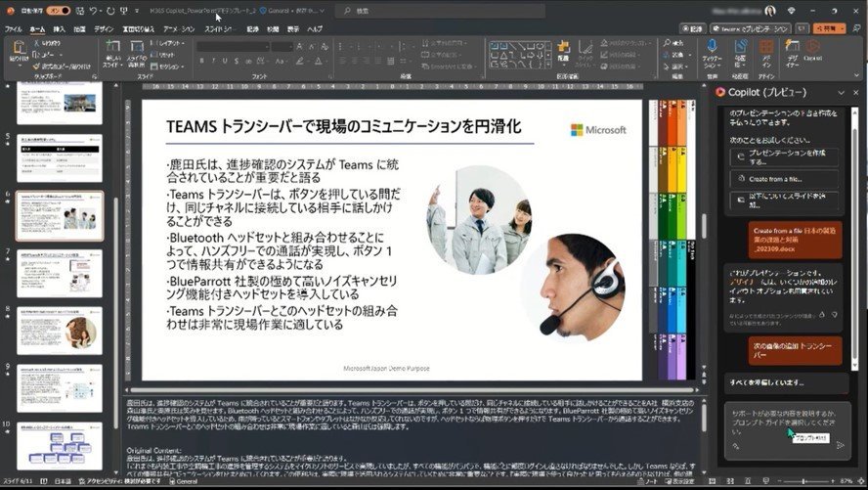
Task: Open the font name combo box
Action: coord(232,47)
